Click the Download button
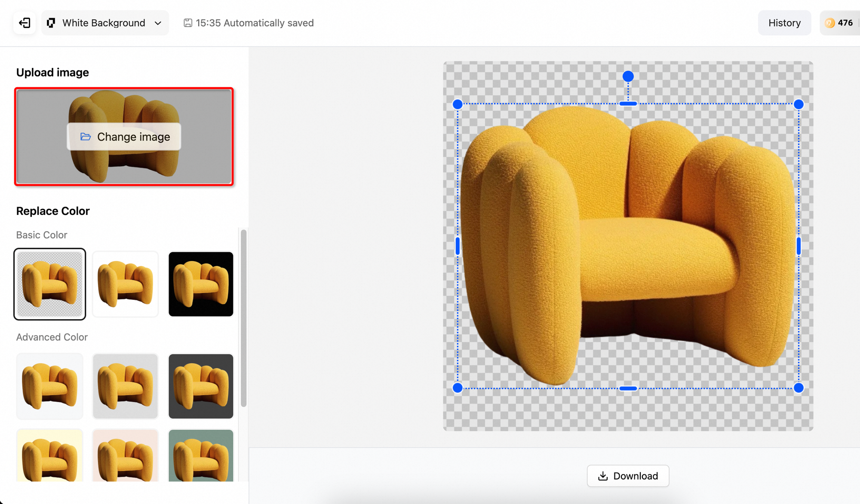 pyautogui.click(x=628, y=475)
